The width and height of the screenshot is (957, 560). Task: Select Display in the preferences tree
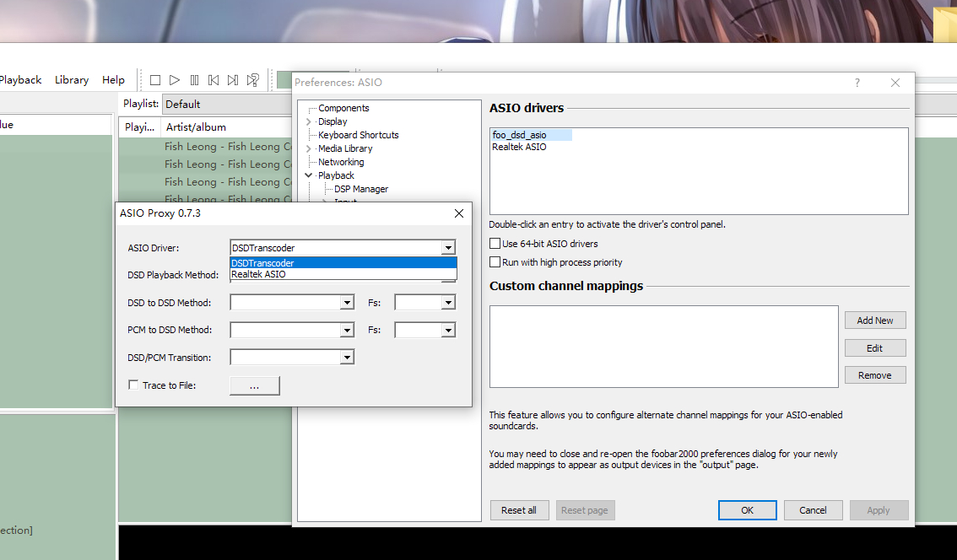pos(332,121)
